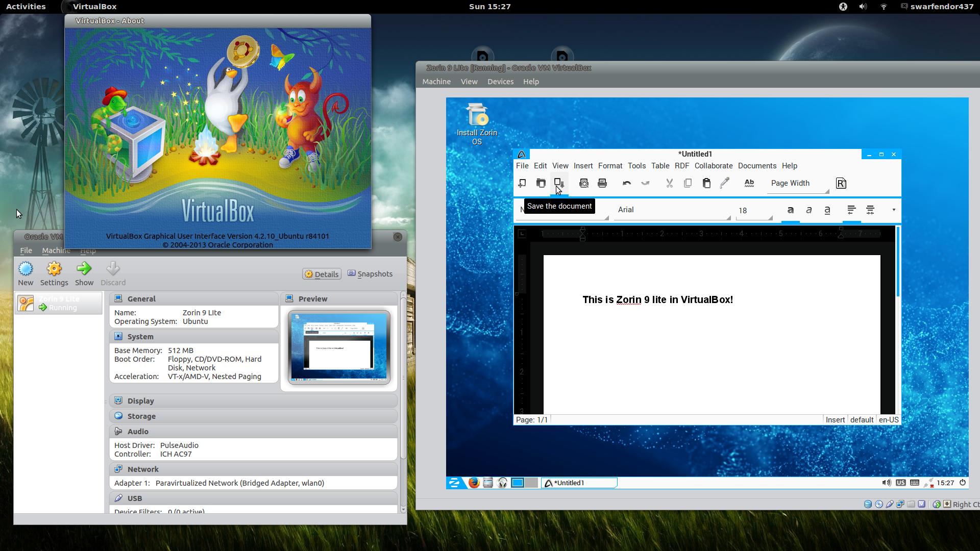This screenshot has height=551, width=980.
Task: Click the Redo arrow in AbiWord's toolbar
Action: [x=645, y=183]
